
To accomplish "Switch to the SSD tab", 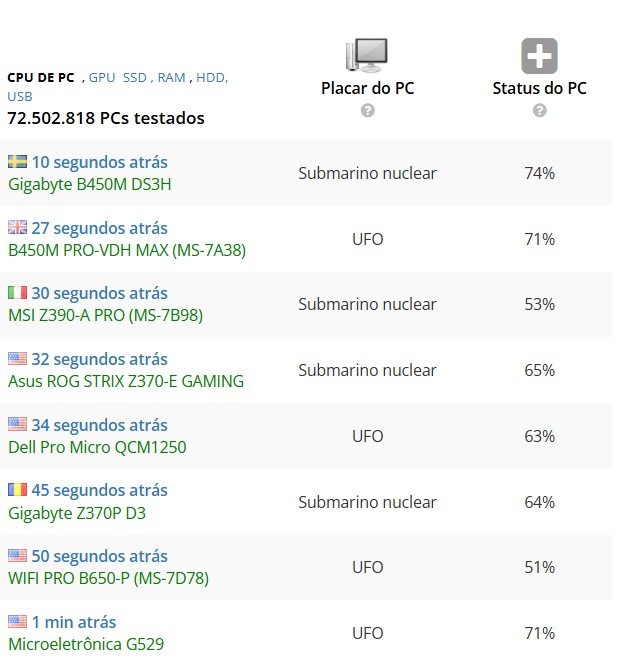I will click(135, 77).
